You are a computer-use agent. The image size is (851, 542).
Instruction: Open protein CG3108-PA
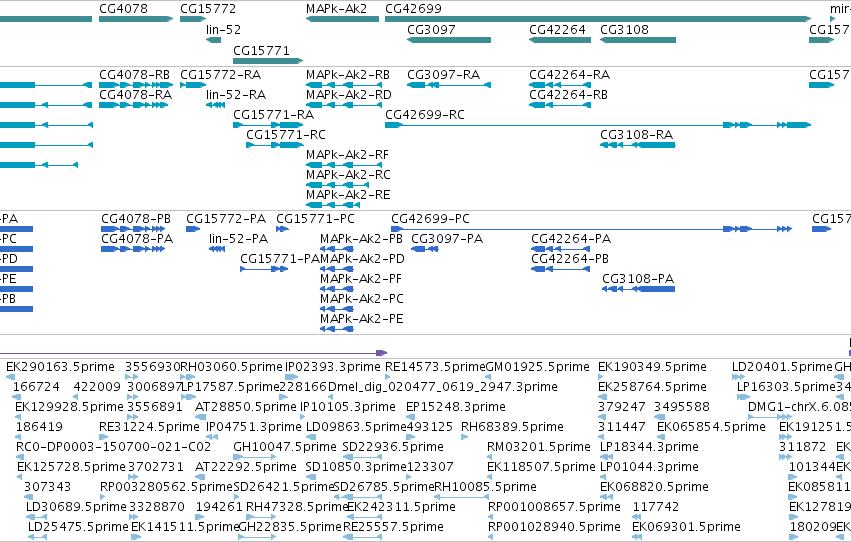pyautogui.click(x=638, y=279)
